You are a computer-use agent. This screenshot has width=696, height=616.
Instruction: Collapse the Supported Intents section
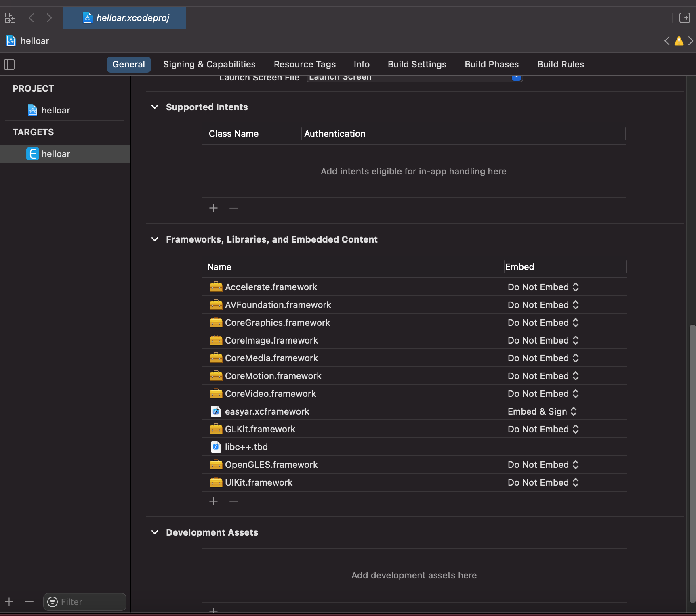click(x=155, y=107)
